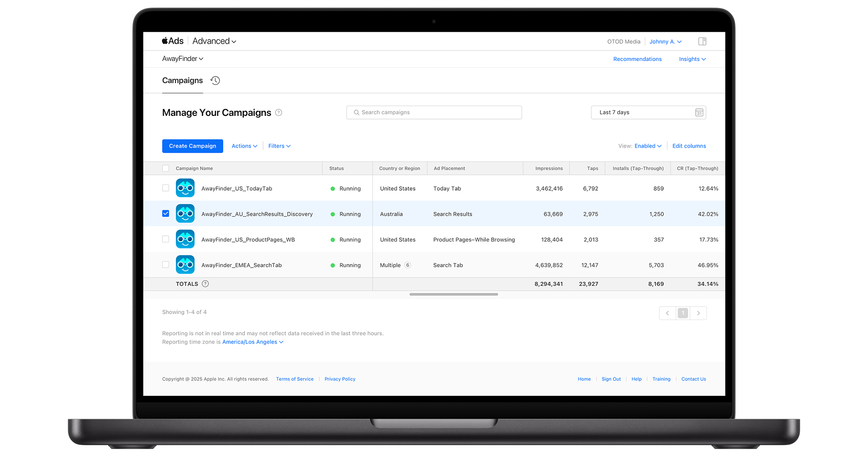Open campaign AwayFinder_EMEA_SearchTab name

(x=241, y=265)
